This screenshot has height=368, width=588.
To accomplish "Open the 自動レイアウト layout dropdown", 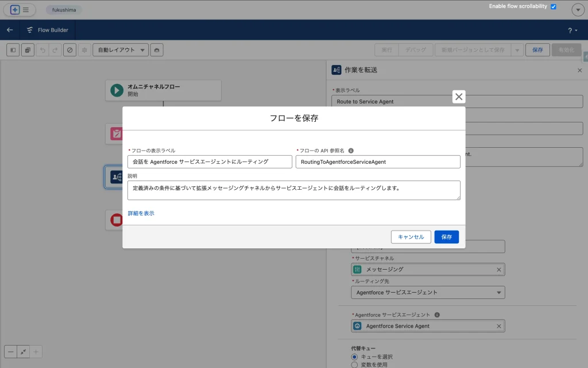I will pos(120,50).
